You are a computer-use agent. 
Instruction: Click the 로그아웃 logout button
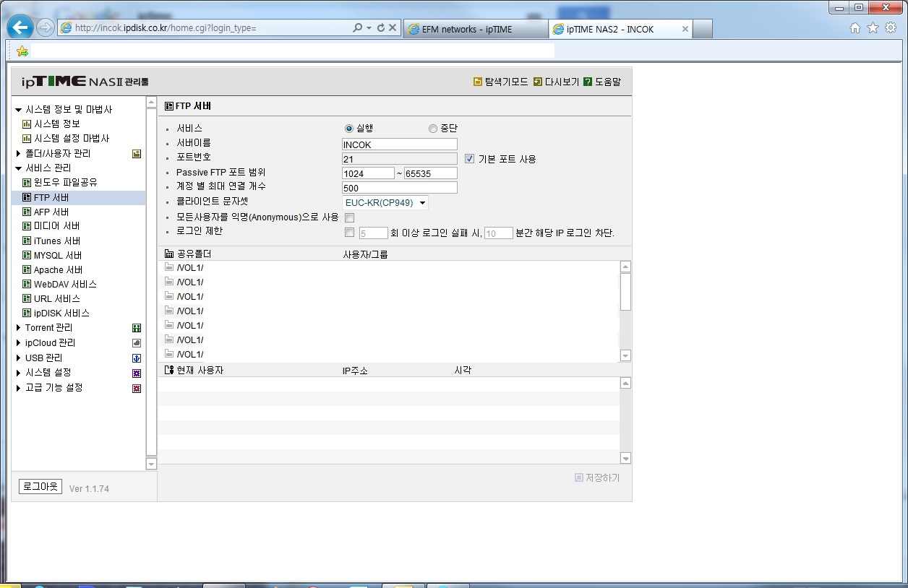click(40, 486)
